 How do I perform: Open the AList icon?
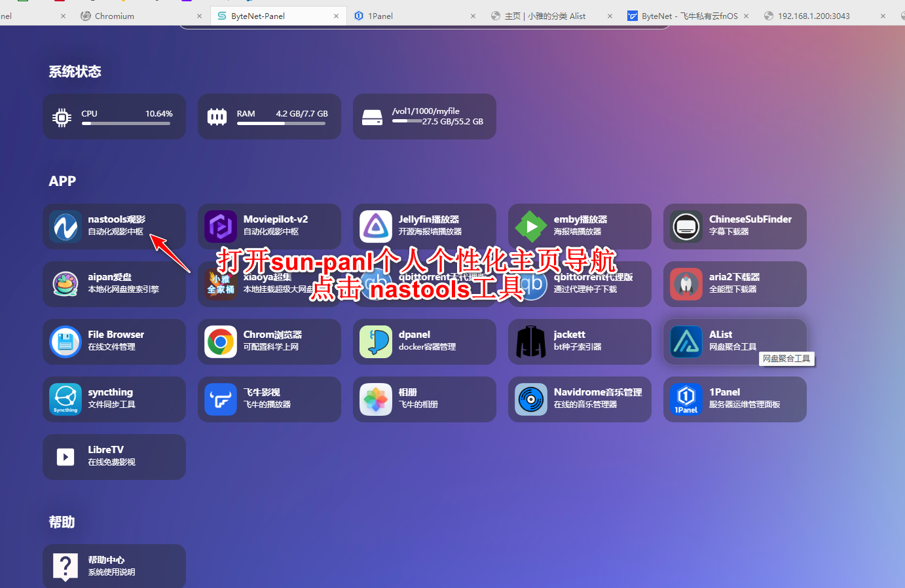[x=686, y=342]
